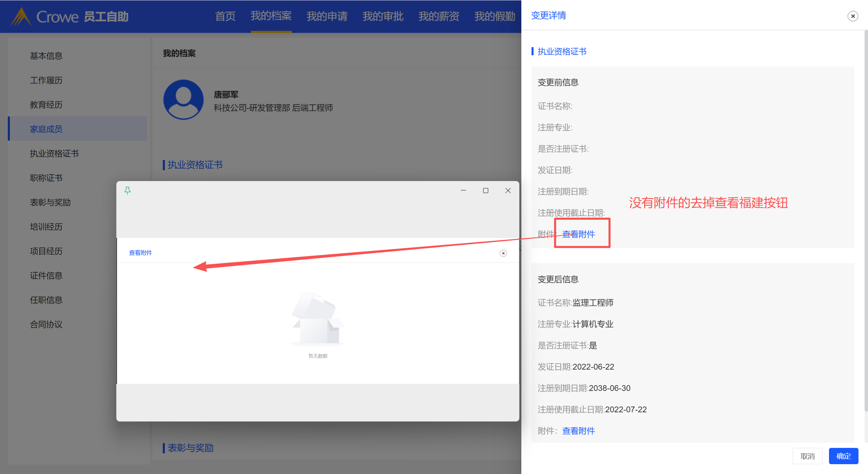Close the 查看附件 inner dialog

point(503,253)
